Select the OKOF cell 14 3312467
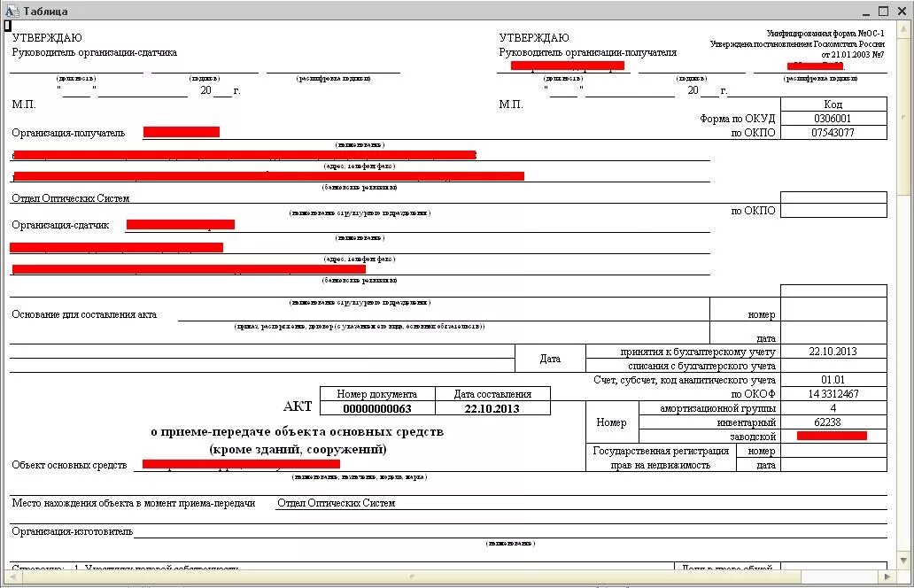 pos(833,394)
